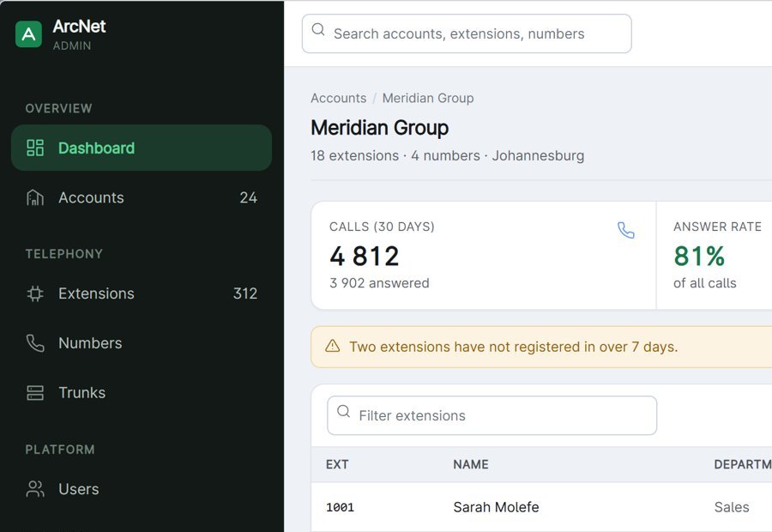Click the 'Two extensions have not registered' alert text

514,347
